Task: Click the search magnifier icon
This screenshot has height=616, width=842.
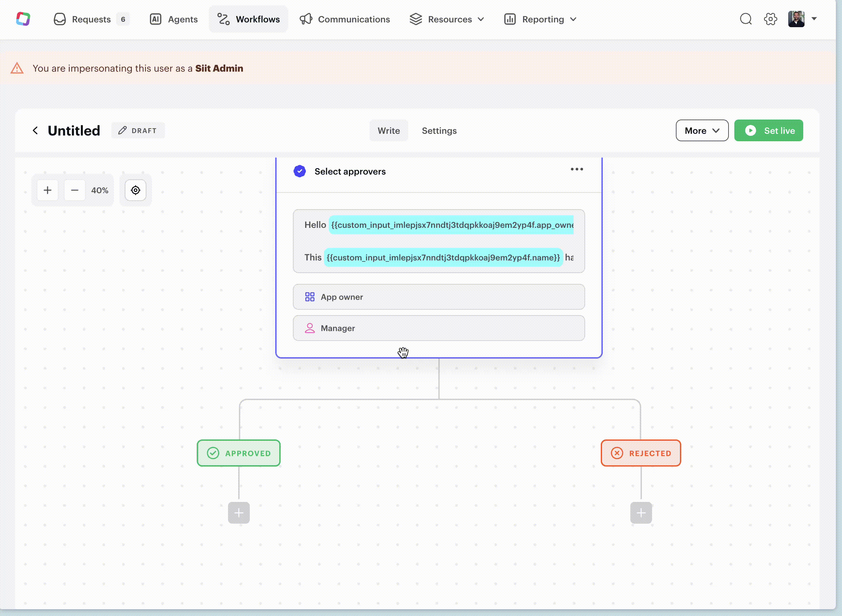Action: (745, 19)
